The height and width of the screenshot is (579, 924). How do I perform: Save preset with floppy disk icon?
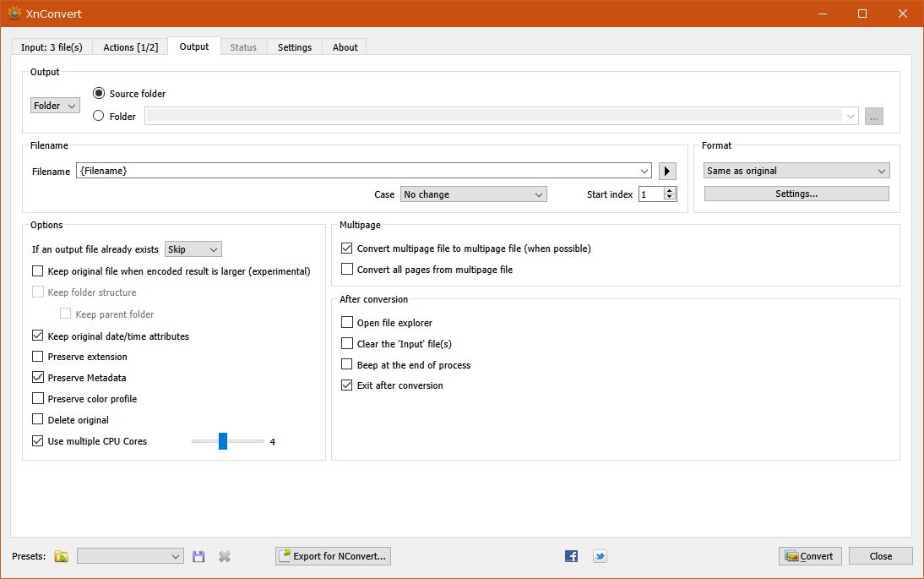[198, 556]
